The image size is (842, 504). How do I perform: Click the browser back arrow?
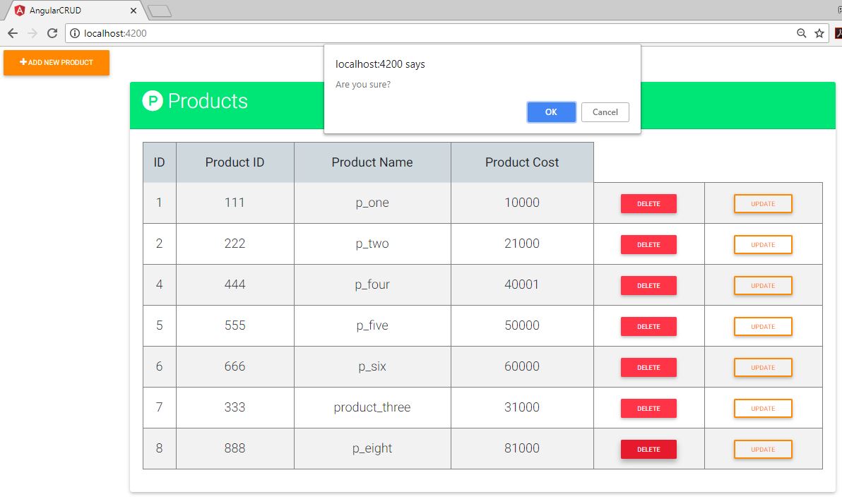pos(12,32)
